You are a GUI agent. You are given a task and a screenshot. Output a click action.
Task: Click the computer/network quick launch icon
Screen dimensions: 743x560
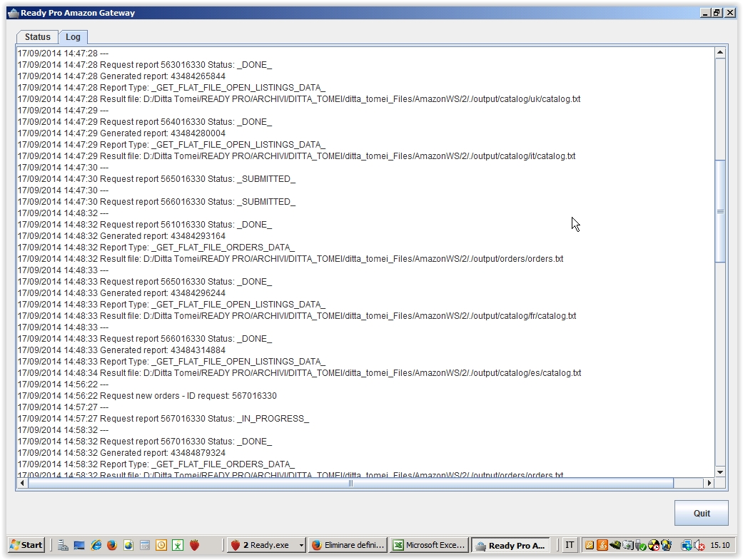(x=63, y=545)
